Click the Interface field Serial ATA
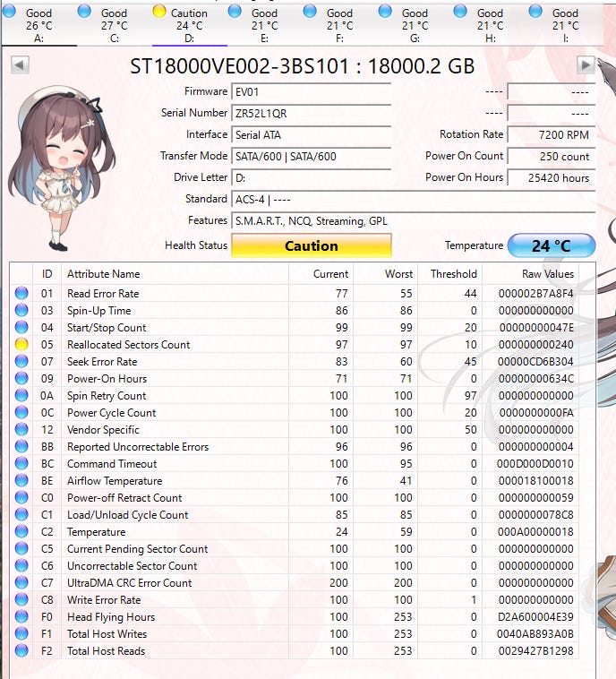Image resolution: width=616 pixels, height=679 pixels. point(312,135)
